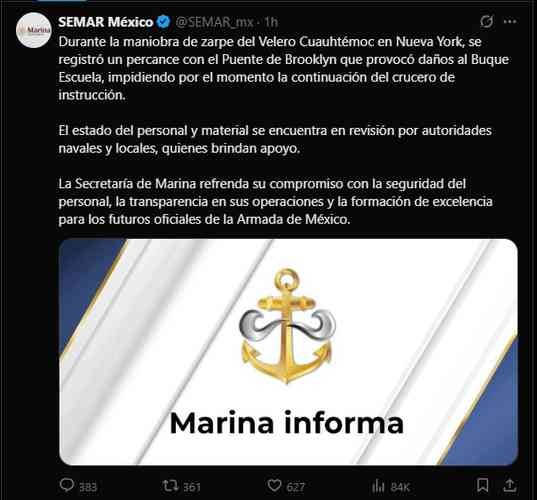This screenshot has height=500, width=537.
Task: Click the tweet paragraph mentioning Puente de Brooklyn
Action: coord(284,68)
